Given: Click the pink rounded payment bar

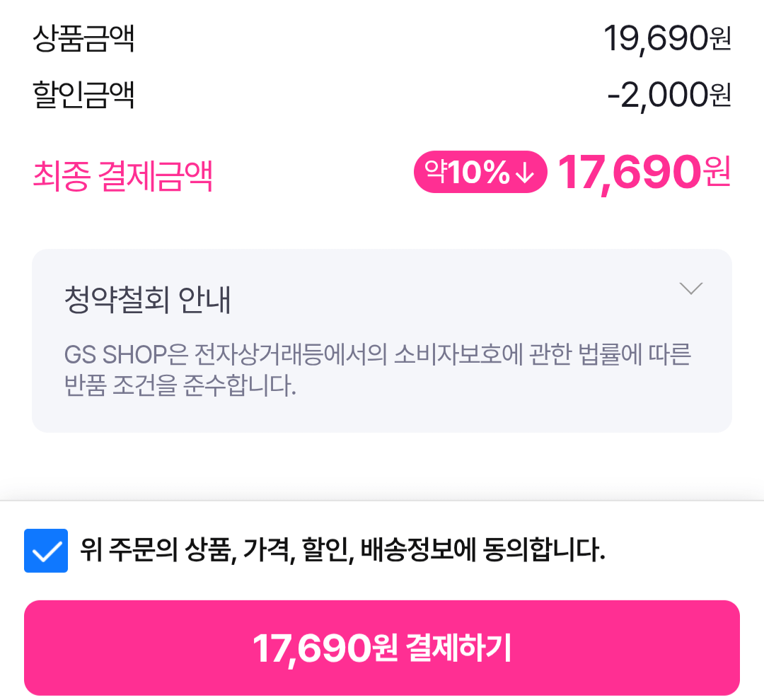Looking at the screenshot, I should coord(382,648).
